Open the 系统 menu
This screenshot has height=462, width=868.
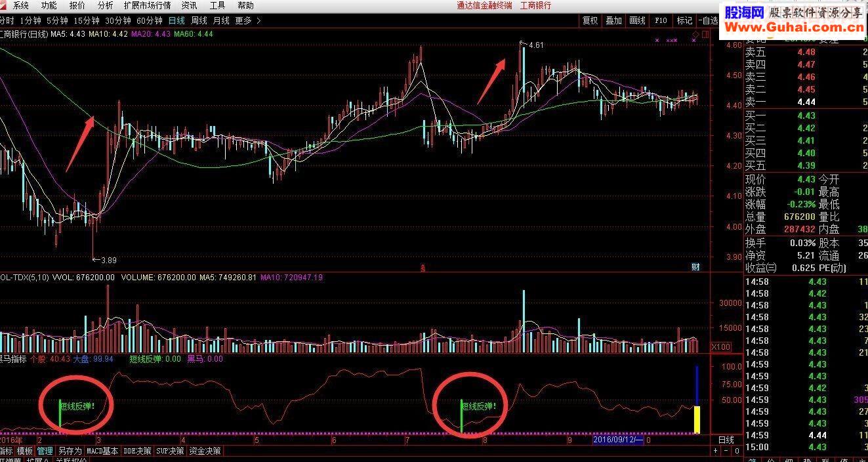pos(20,5)
